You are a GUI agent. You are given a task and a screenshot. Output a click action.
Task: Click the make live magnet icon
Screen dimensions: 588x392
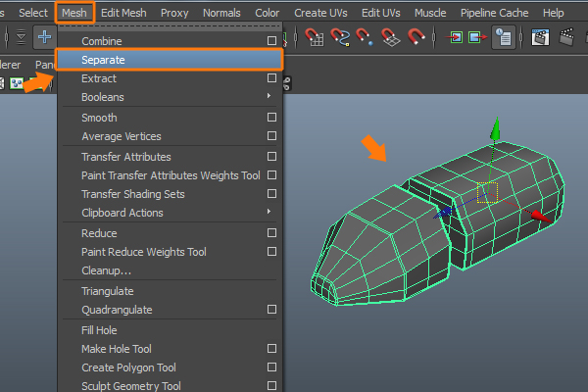point(416,38)
